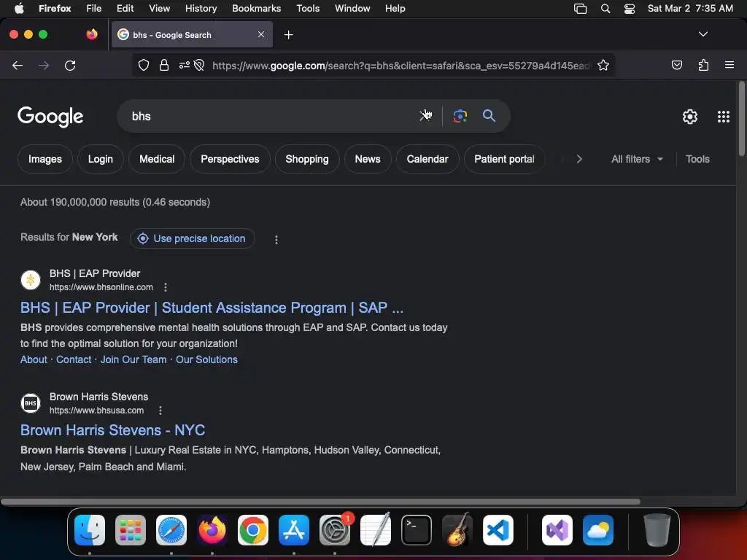Open the location results three-dot menu
The width and height of the screenshot is (747, 560).
coord(276,239)
